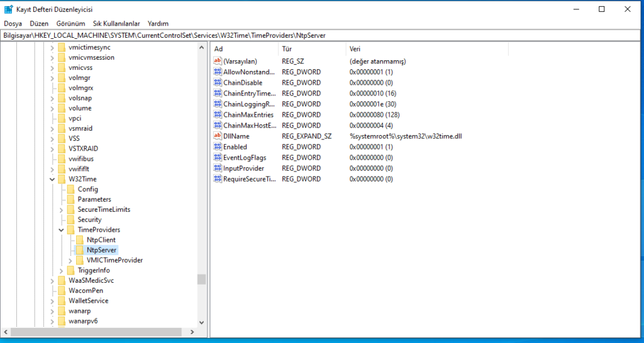Screen dimensions: 644x343
Task: Click the ChainMaxEntries binary value icon
Action: [x=218, y=115]
